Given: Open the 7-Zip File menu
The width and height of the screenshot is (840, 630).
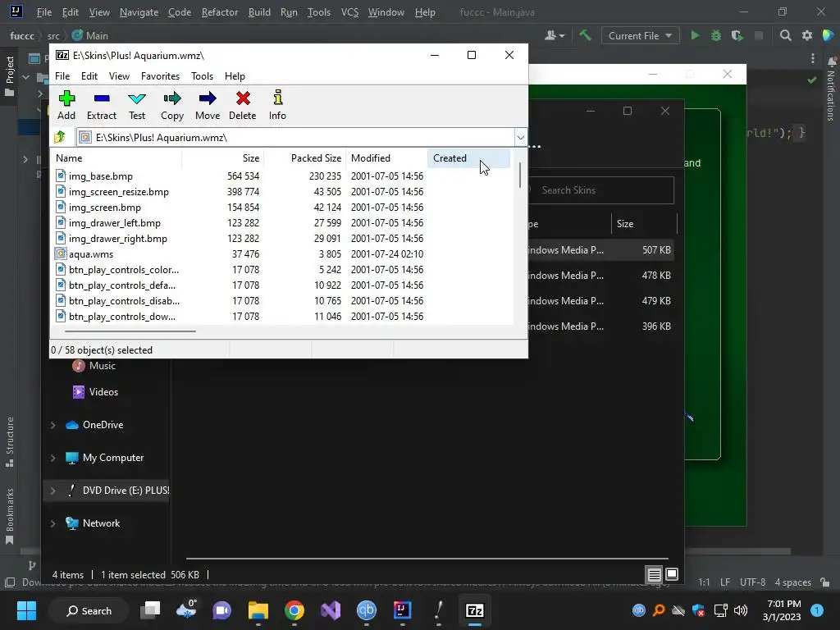Looking at the screenshot, I should 62,76.
